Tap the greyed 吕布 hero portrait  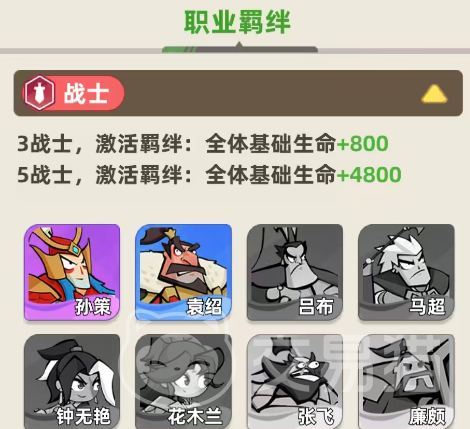tap(295, 272)
